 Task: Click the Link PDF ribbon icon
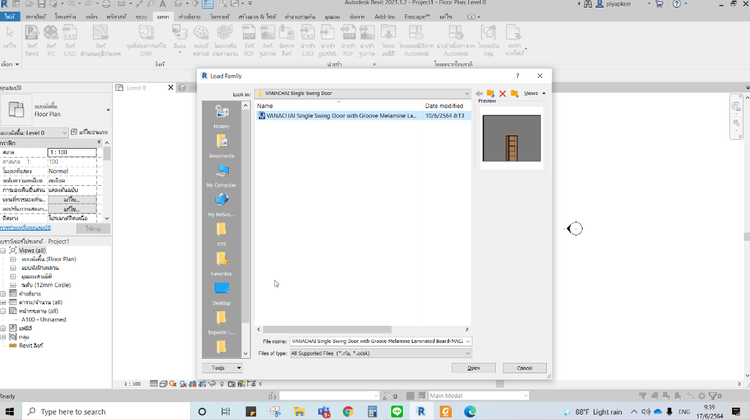(x=249, y=41)
